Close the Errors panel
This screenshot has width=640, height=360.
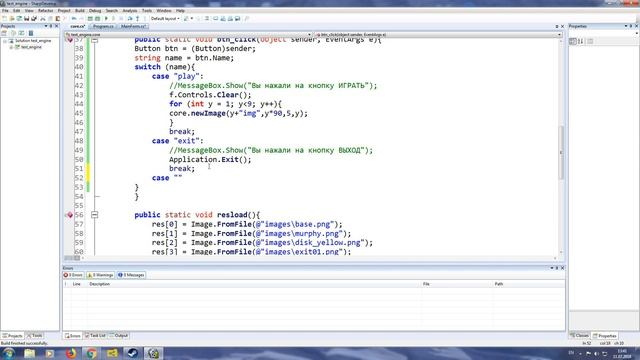coord(562,268)
